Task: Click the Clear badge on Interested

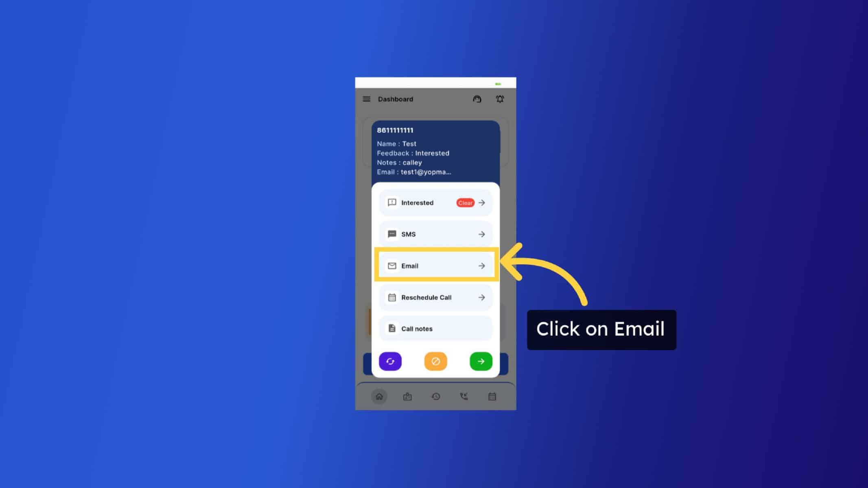Action: tap(465, 203)
